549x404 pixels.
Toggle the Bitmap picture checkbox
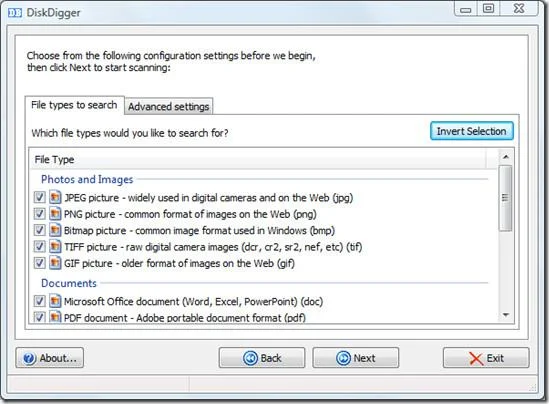[39, 230]
